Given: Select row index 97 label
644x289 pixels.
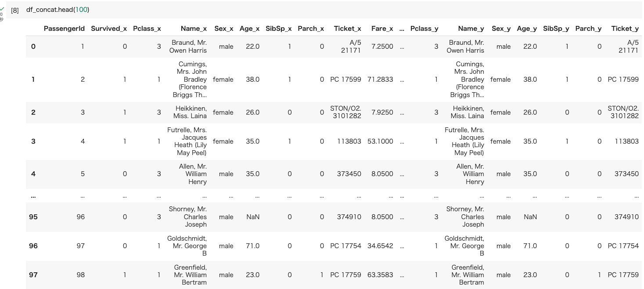Looking at the screenshot, I should tap(33, 275).
